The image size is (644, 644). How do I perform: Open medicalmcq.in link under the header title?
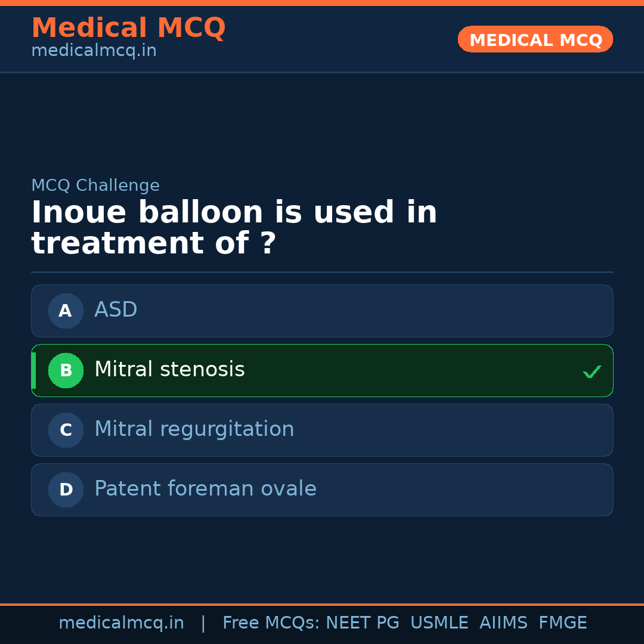coord(94,51)
